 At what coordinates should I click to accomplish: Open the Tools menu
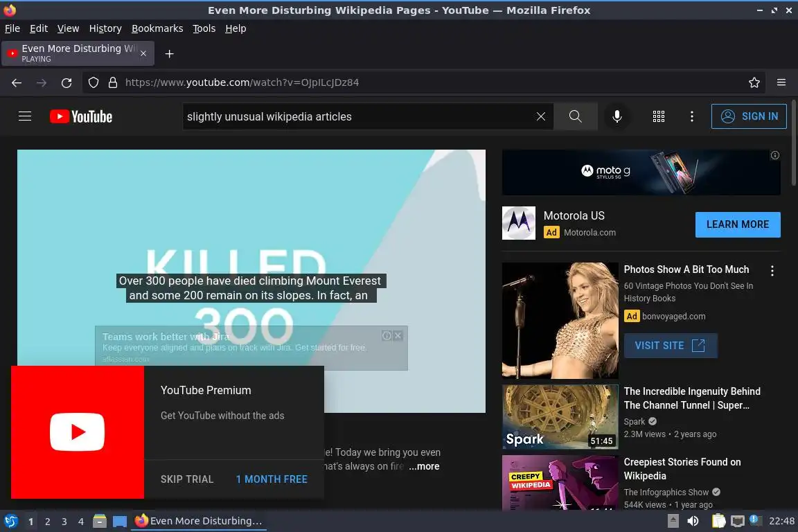[204, 28]
